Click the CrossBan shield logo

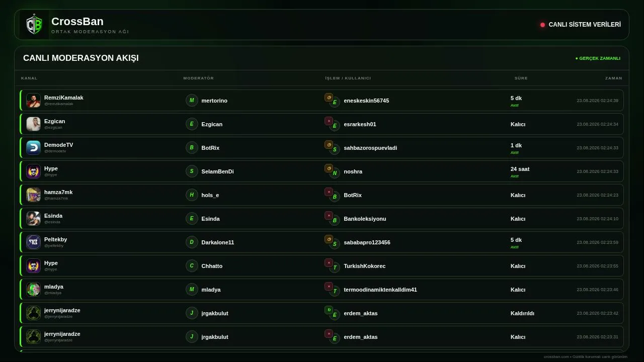click(x=34, y=25)
